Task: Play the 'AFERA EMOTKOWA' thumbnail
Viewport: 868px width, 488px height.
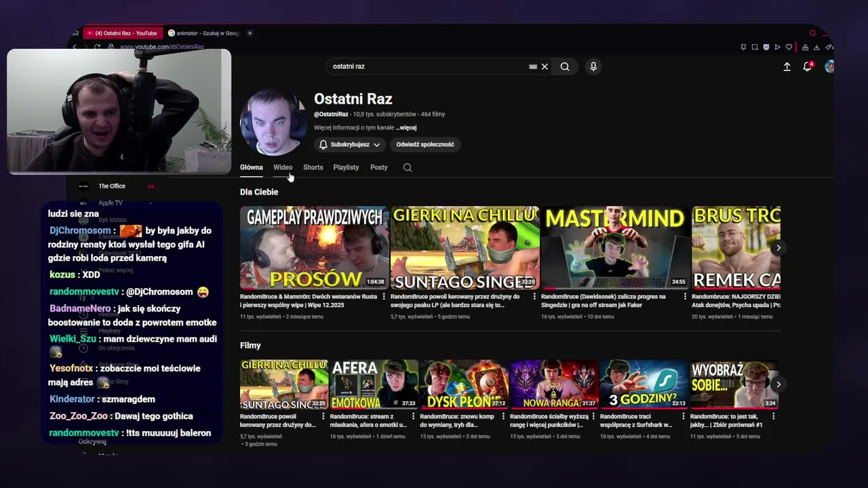Action: pos(374,384)
